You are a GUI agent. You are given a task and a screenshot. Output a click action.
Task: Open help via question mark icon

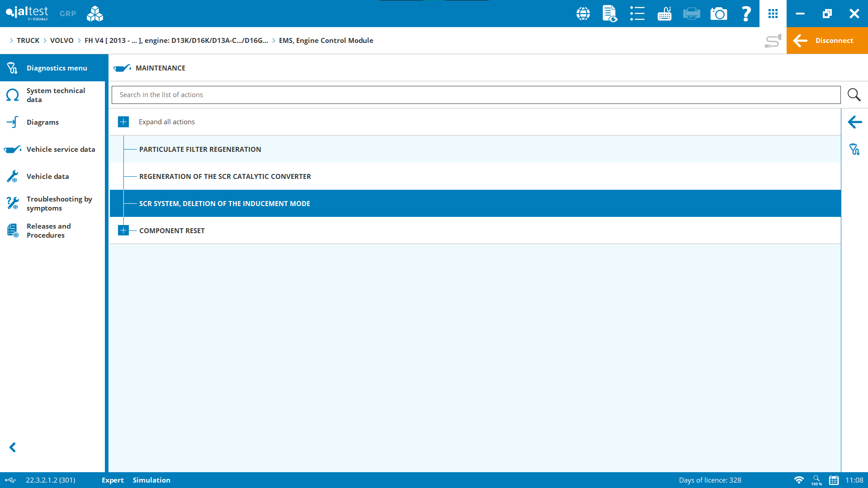click(746, 14)
